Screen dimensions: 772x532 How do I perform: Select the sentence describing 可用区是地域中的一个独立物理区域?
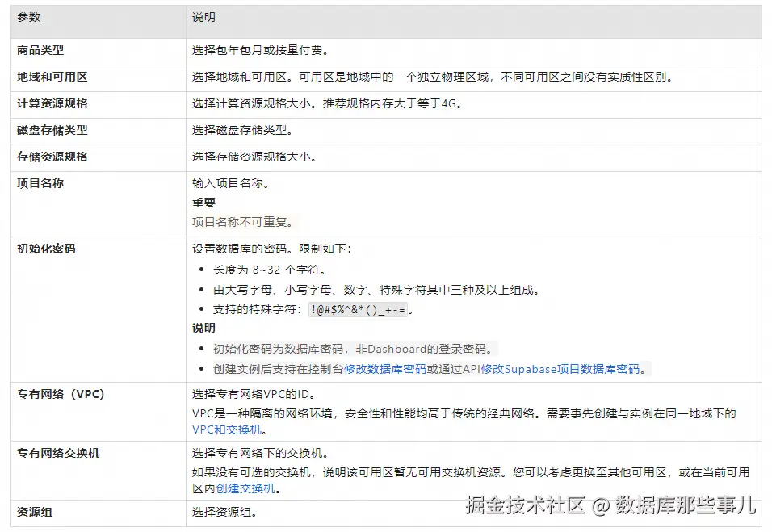point(486,77)
